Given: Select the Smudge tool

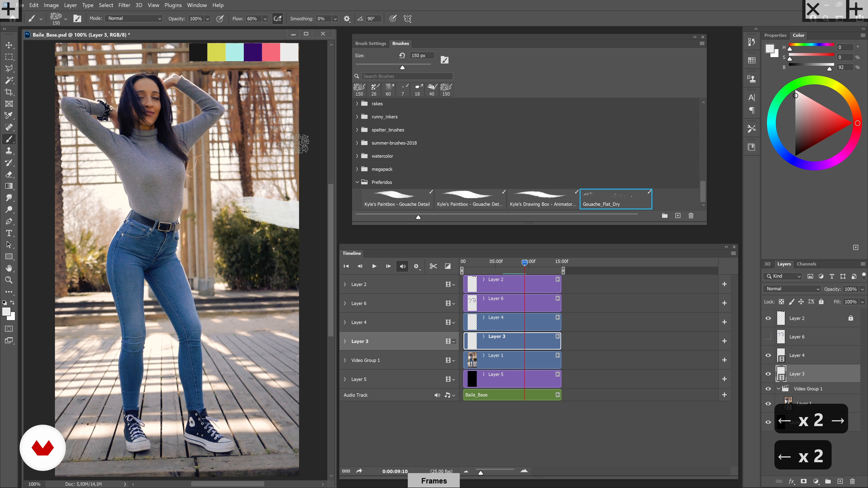Looking at the screenshot, I should coord(9,198).
